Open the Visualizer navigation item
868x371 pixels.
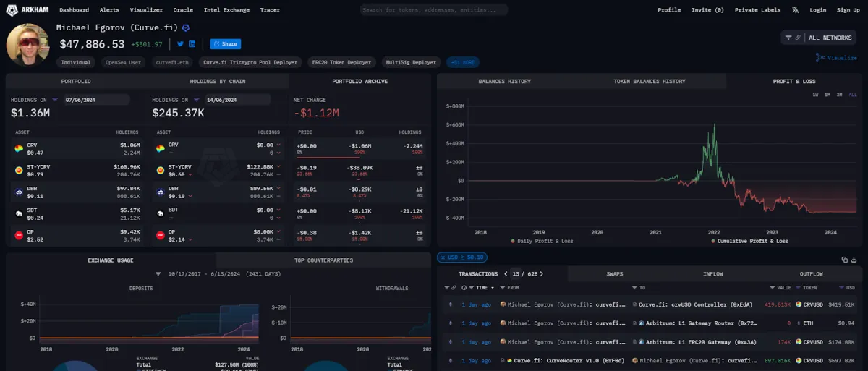click(146, 10)
